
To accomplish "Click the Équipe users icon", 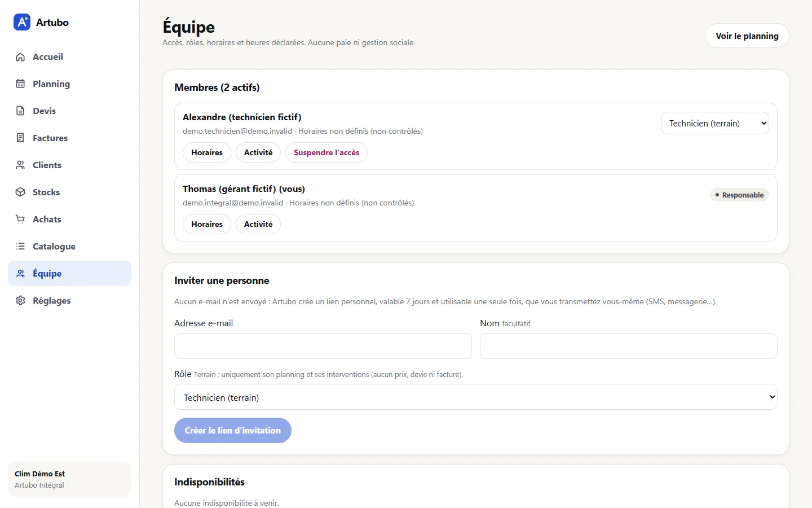I will (20, 274).
